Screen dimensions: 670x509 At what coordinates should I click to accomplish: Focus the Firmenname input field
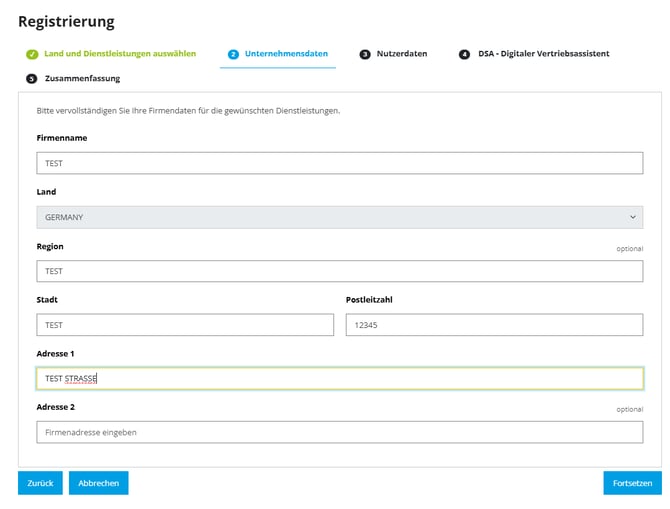point(339,163)
